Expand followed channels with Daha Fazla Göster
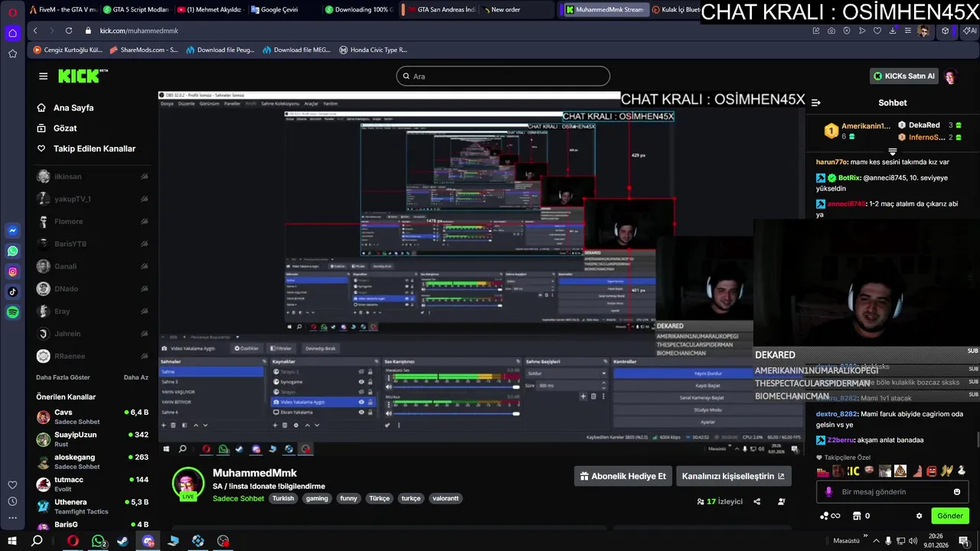 click(63, 377)
